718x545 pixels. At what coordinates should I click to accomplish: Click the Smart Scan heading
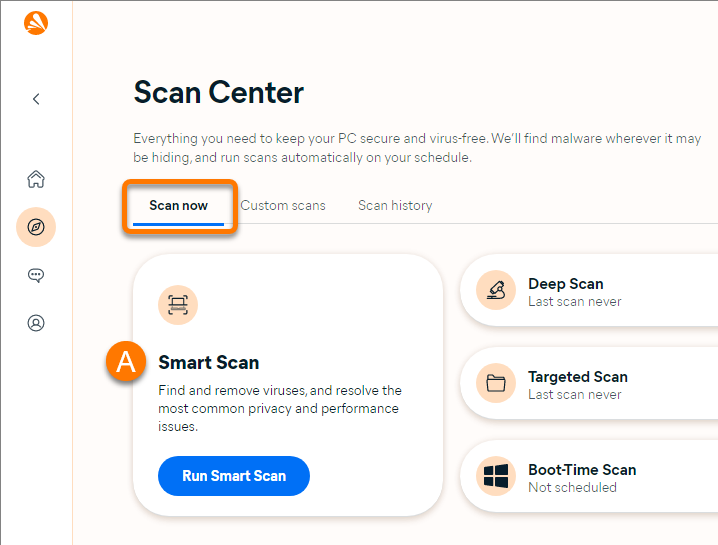click(x=209, y=363)
